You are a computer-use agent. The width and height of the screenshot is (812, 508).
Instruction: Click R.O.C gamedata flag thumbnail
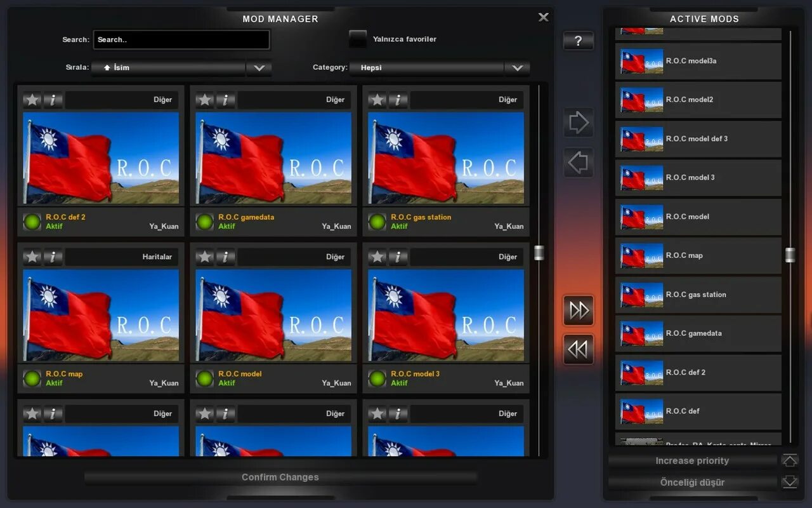[273, 158]
